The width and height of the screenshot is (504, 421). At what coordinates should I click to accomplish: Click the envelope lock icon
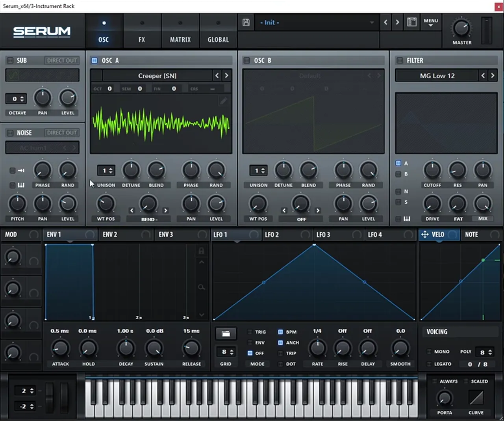pos(201,251)
